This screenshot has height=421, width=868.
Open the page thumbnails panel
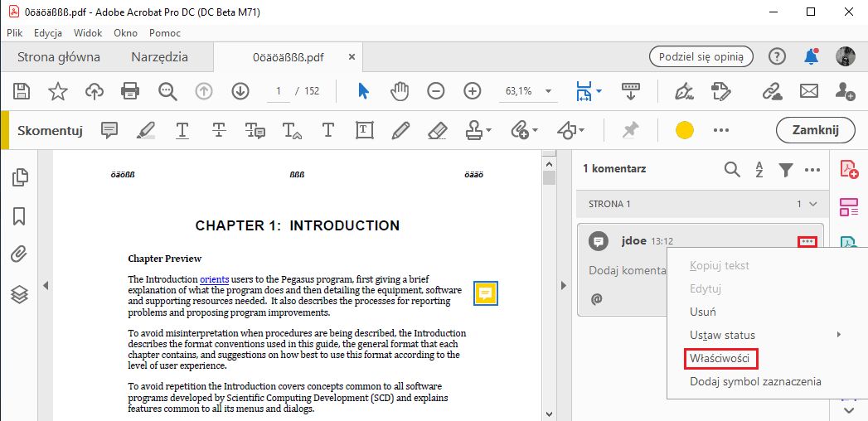19,177
